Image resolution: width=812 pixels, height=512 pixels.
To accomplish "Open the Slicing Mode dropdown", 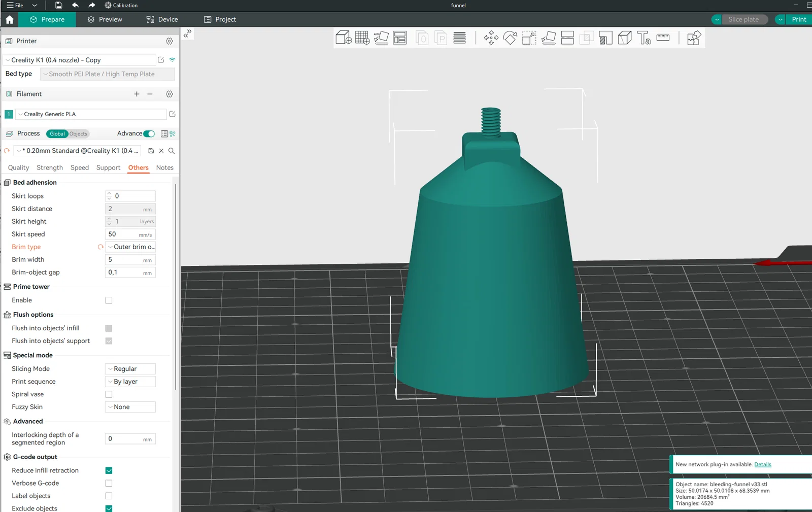I will (130, 369).
